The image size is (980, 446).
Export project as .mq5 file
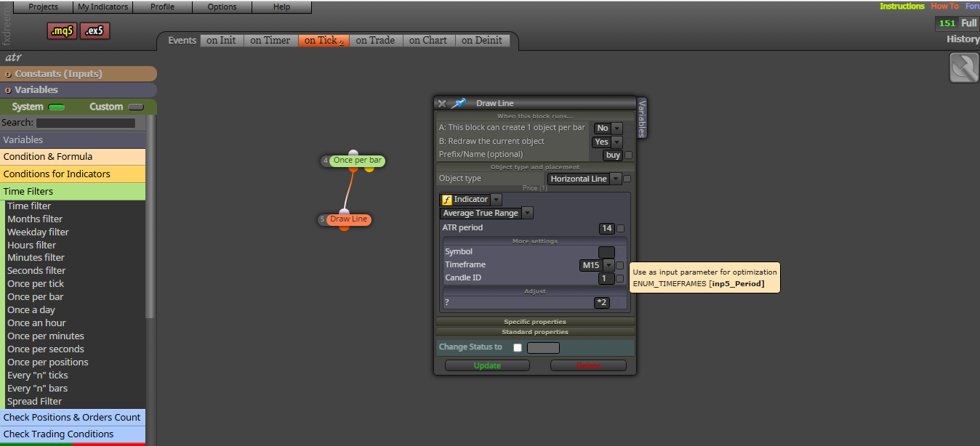point(62,31)
